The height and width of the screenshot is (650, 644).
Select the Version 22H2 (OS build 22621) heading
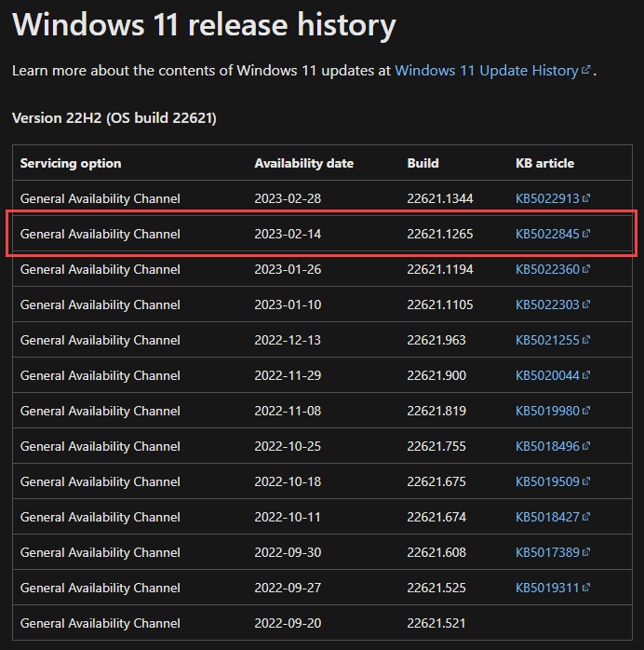point(114,118)
